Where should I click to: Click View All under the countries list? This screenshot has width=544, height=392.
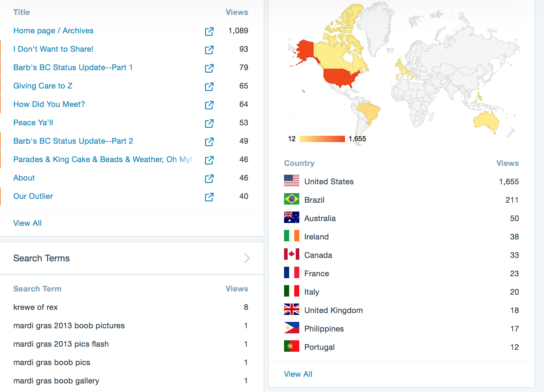click(298, 374)
